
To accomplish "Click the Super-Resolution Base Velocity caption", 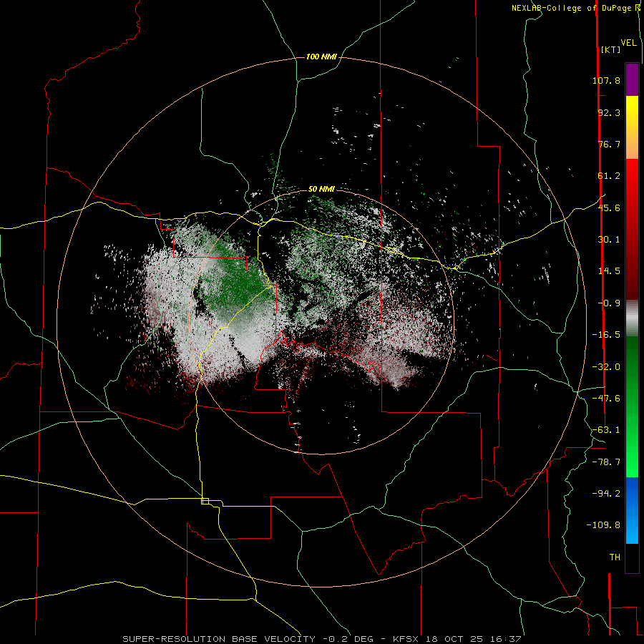I will pos(321,639).
